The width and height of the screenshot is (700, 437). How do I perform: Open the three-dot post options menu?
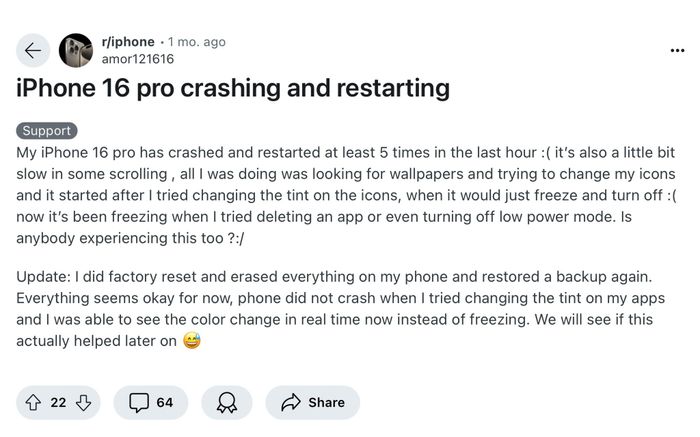677,50
